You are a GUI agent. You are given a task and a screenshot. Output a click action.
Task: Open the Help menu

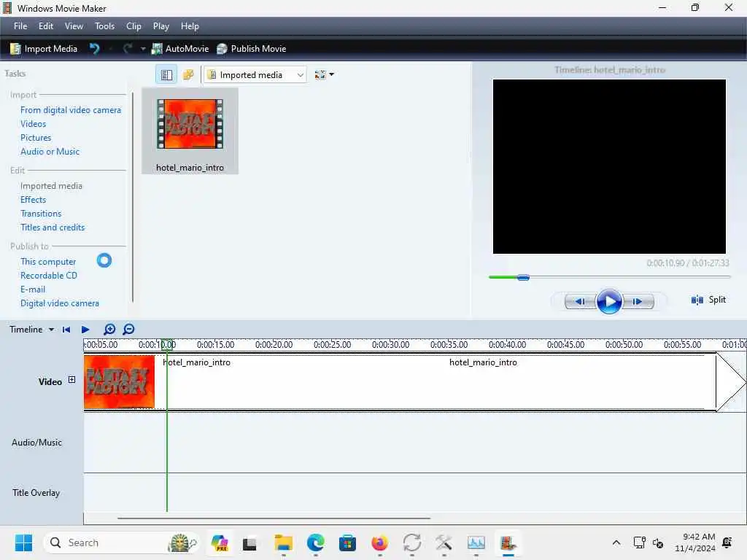(x=190, y=26)
